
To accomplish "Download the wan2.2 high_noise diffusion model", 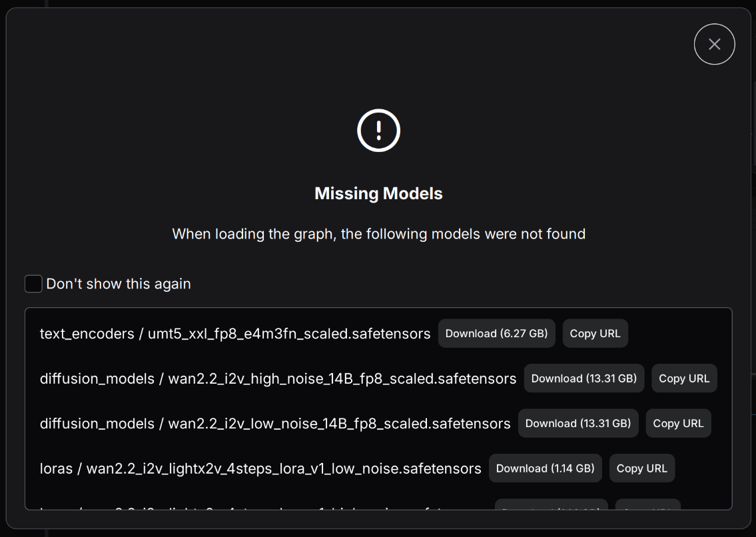I will 583,378.
